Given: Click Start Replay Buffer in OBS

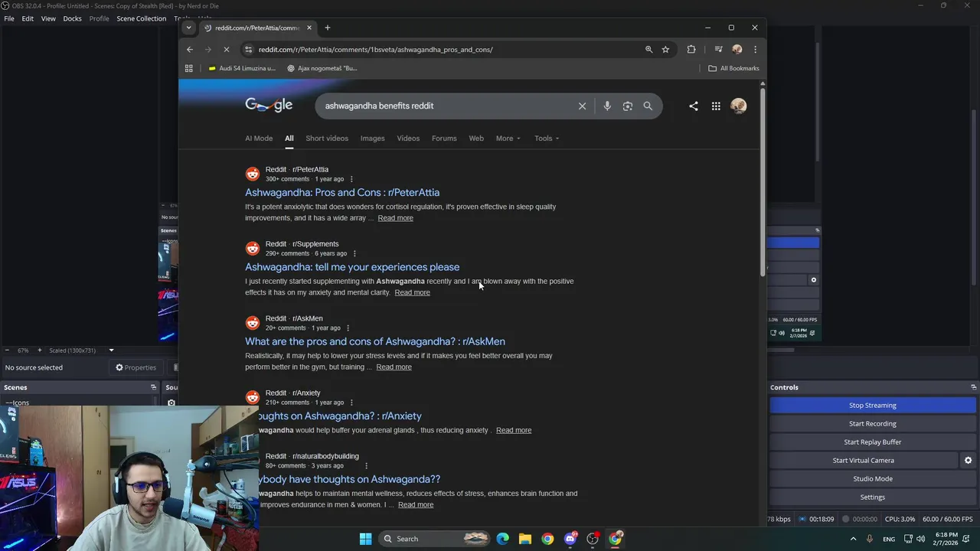Looking at the screenshot, I should point(872,442).
